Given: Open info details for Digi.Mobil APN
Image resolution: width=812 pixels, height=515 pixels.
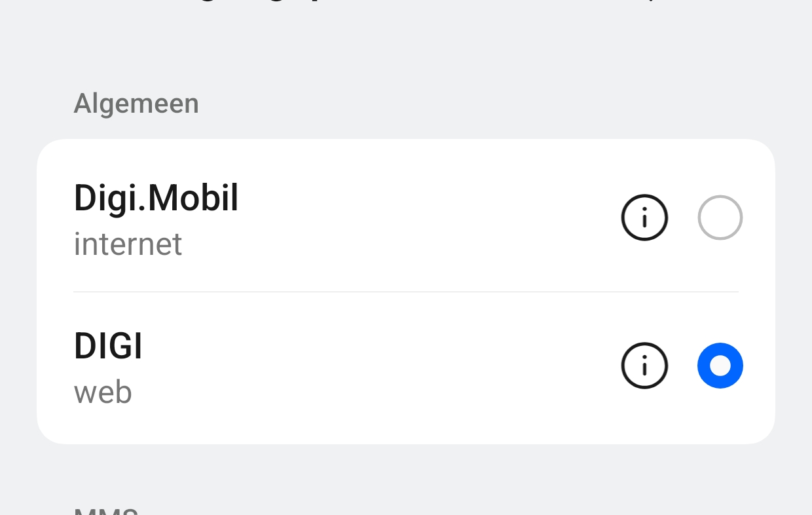Looking at the screenshot, I should [x=644, y=218].
